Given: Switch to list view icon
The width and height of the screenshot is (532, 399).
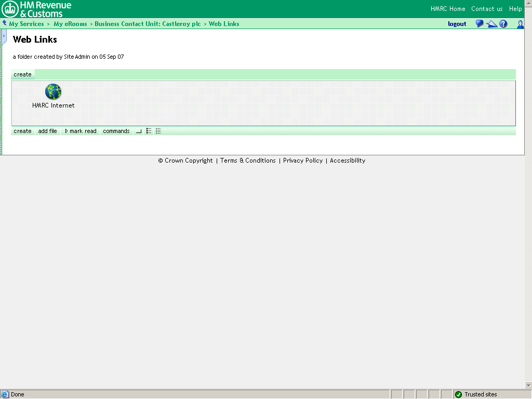Looking at the screenshot, I should pyautogui.click(x=149, y=131).
